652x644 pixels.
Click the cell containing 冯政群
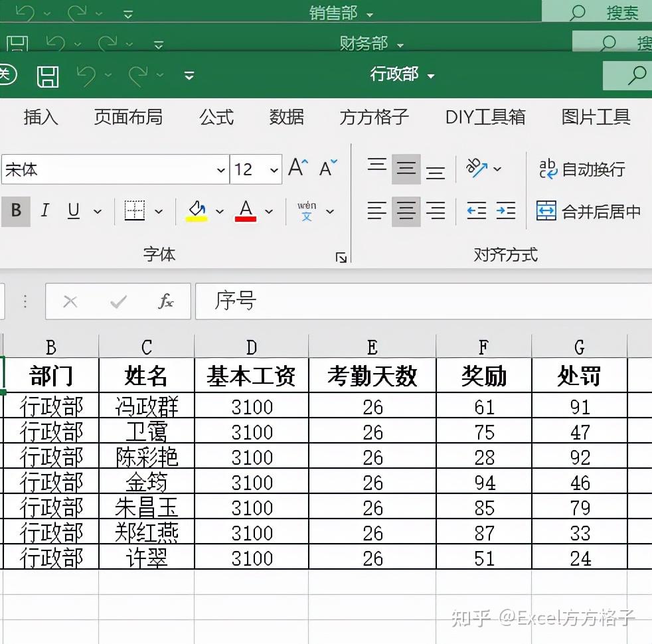coord(147,406)
